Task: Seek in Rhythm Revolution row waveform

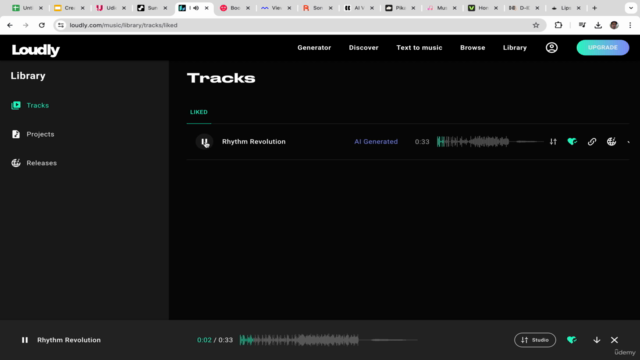Action: 490,142
